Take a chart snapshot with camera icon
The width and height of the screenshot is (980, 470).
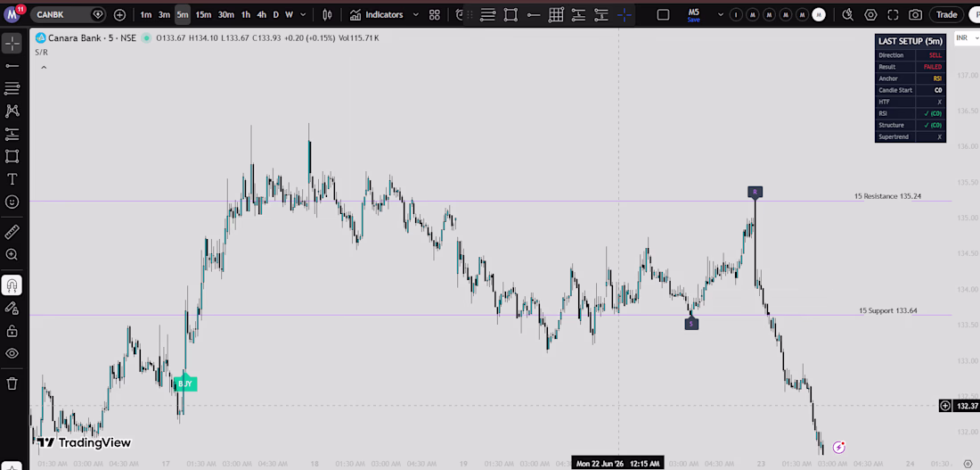915,14
